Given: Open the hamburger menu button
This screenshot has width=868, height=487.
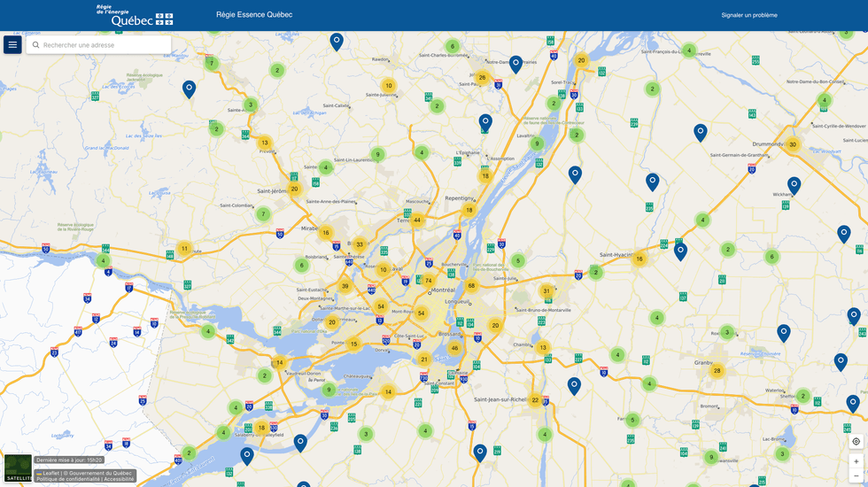Looking at the screenshot, I should (x=12, y=44).
